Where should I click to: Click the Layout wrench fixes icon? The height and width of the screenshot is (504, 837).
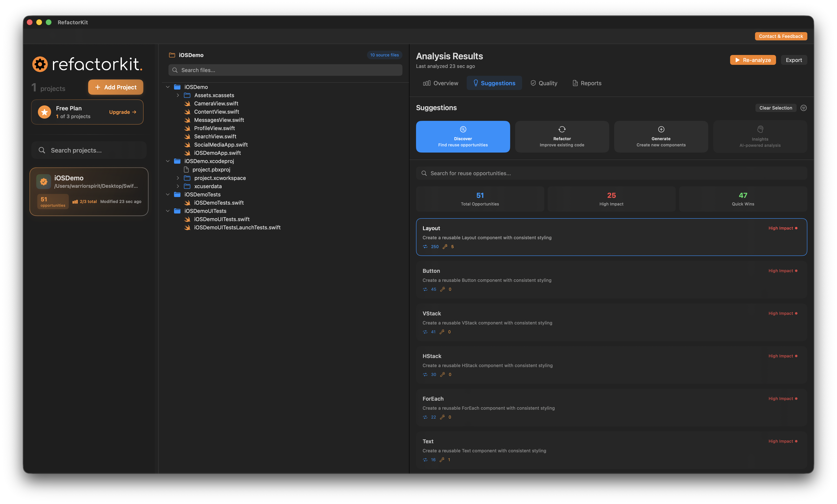(445, 247)
